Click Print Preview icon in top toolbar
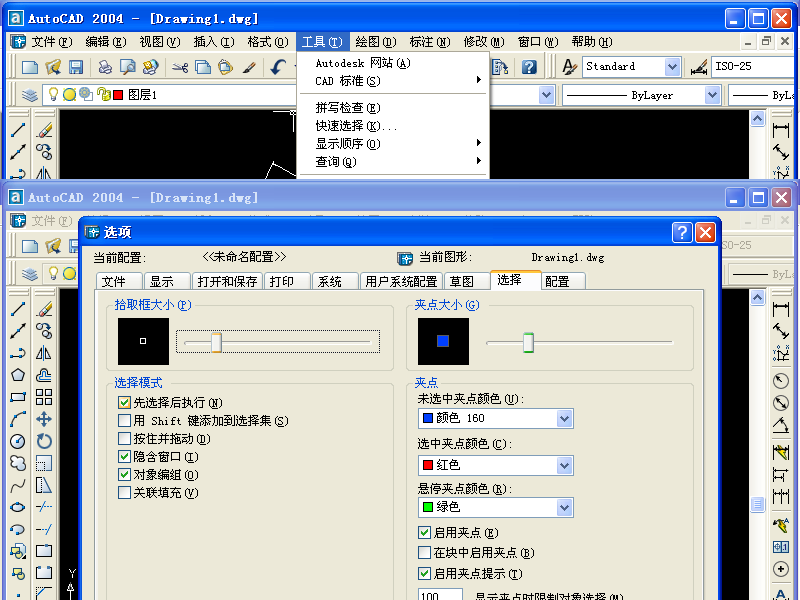This screenshot has width=800, height=600. click(x=128, y=67)
